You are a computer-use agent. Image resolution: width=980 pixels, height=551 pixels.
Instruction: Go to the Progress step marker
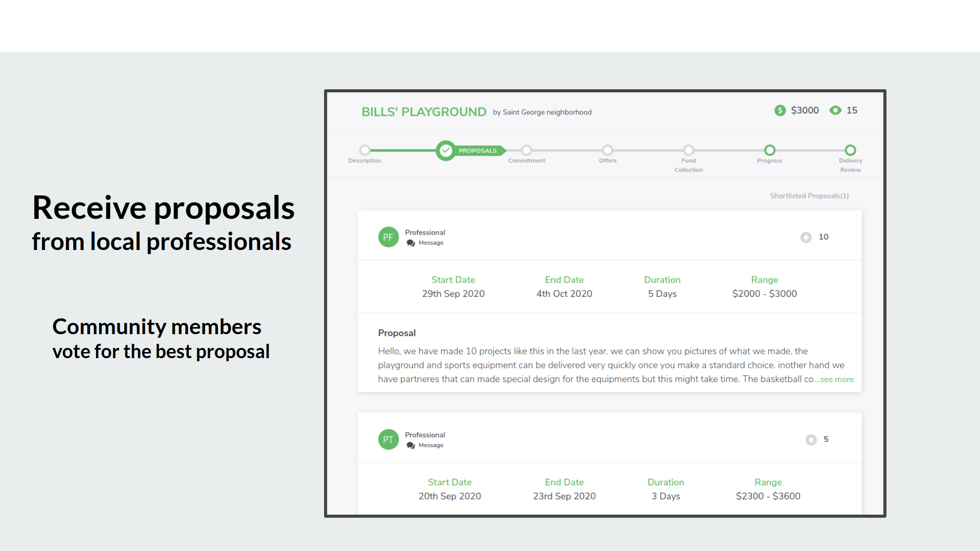[770, 151]
